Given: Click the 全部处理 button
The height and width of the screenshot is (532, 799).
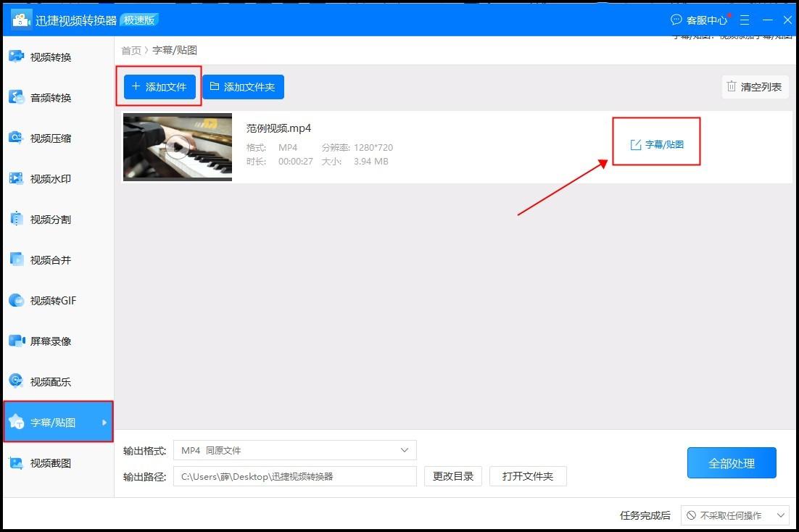Looking at the screenshot, I should point(732,463).
